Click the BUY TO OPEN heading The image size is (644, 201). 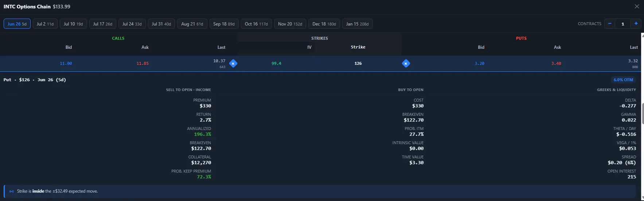tap(411, 90)
